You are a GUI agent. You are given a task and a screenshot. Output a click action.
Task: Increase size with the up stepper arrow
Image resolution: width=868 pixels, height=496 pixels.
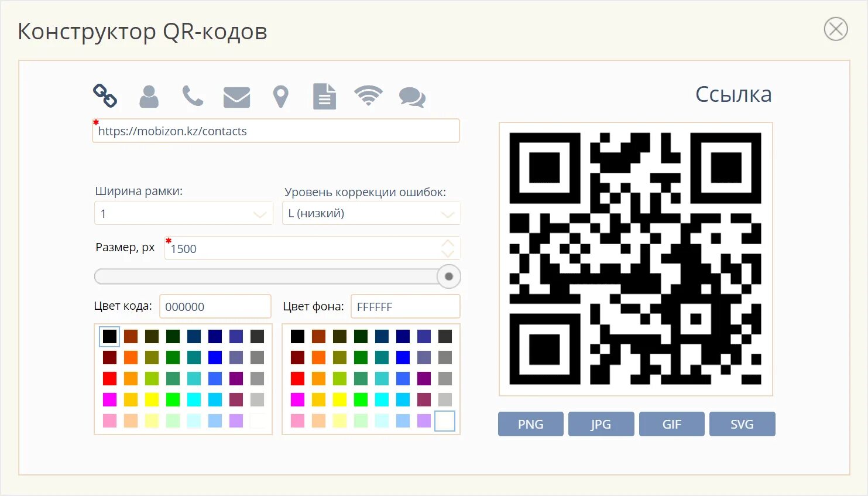point(448,242)
